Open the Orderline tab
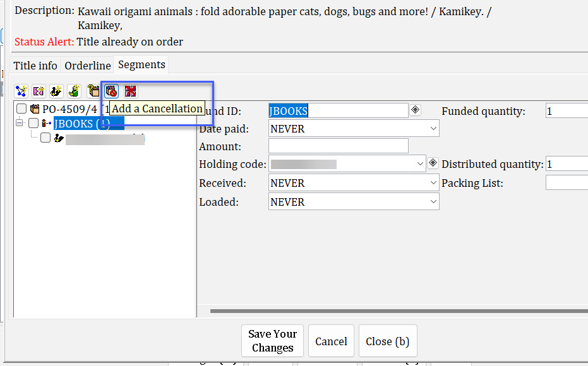The image size is (588, 366). pos(87,66)
